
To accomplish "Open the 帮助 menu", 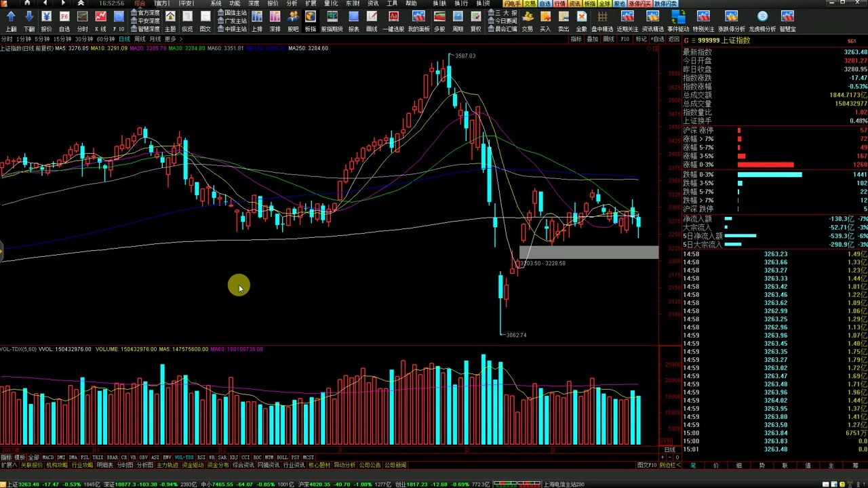I will pyautogui.click(x=411, y=3).
